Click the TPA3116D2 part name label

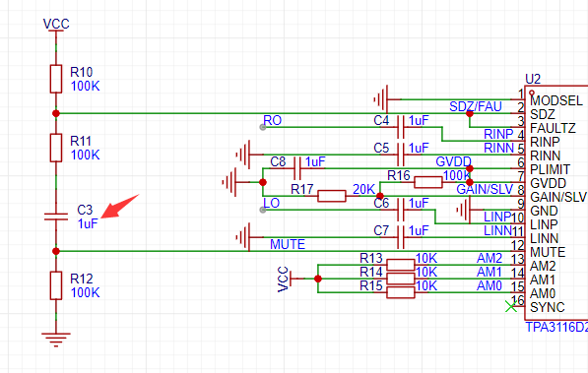[556, 327]
